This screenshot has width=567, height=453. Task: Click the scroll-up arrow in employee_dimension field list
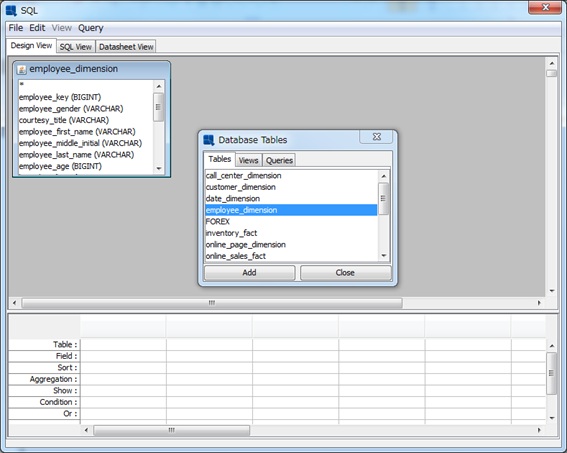point(159,86)
